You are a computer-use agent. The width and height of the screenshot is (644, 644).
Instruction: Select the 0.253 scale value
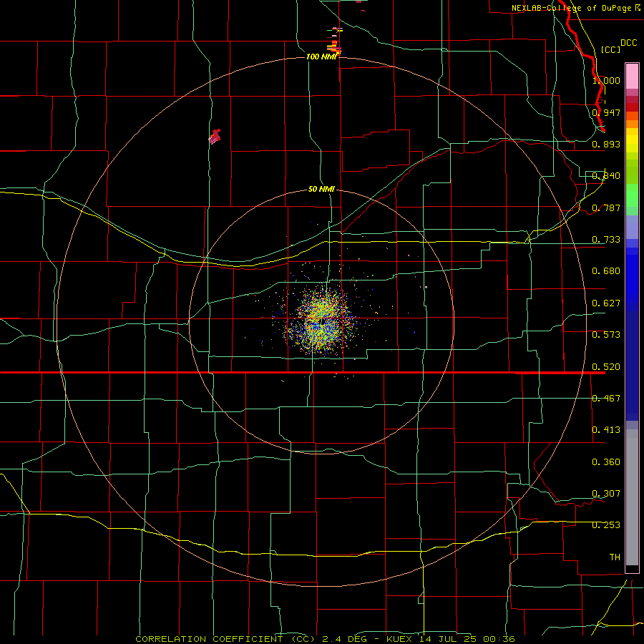606,525
